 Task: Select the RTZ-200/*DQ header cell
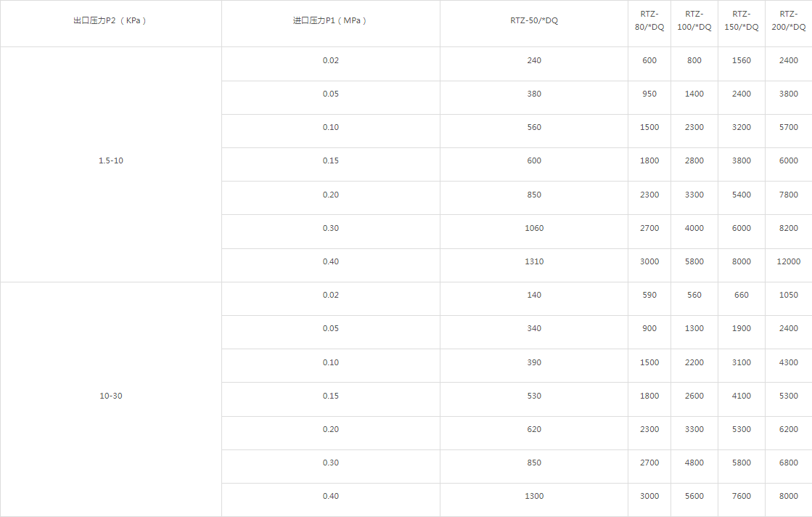click(789, 20)
